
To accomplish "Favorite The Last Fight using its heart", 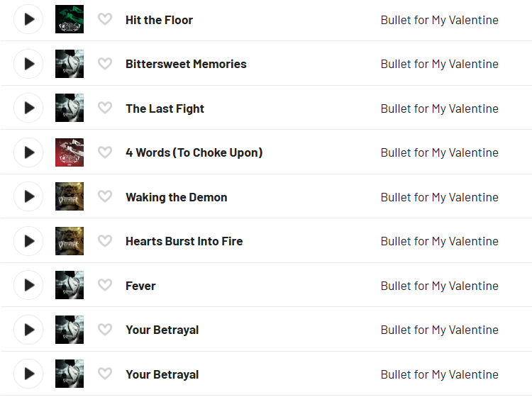I will [x=105, y=108].
